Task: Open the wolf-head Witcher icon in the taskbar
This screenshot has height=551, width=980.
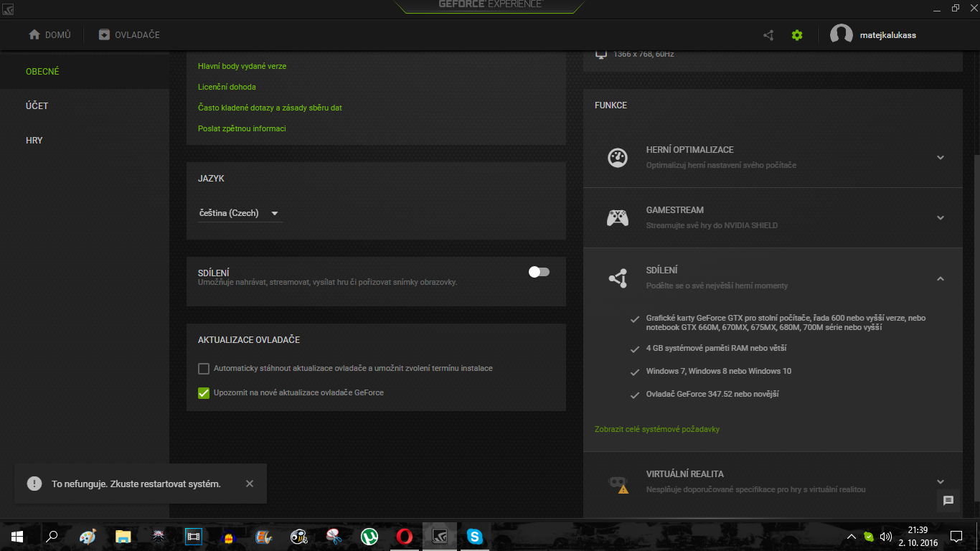Action: click(x=158, y=536)
